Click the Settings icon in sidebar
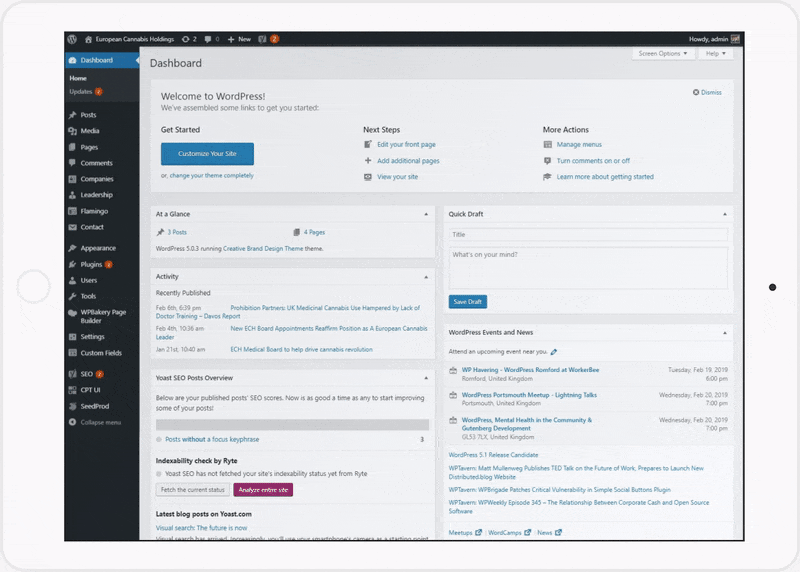The height and width of the screenshot is (572, 800). 72,337
